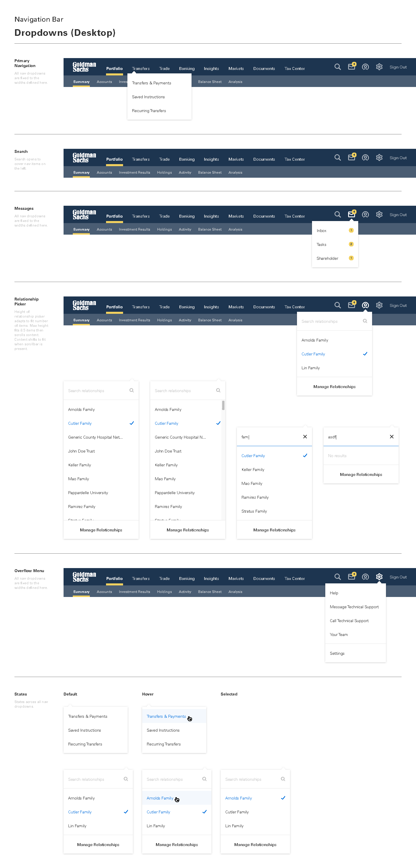Select Message Technical Support in overflow menu
The height and width of the screenshot is (868, 416).
tap(355, 607)
